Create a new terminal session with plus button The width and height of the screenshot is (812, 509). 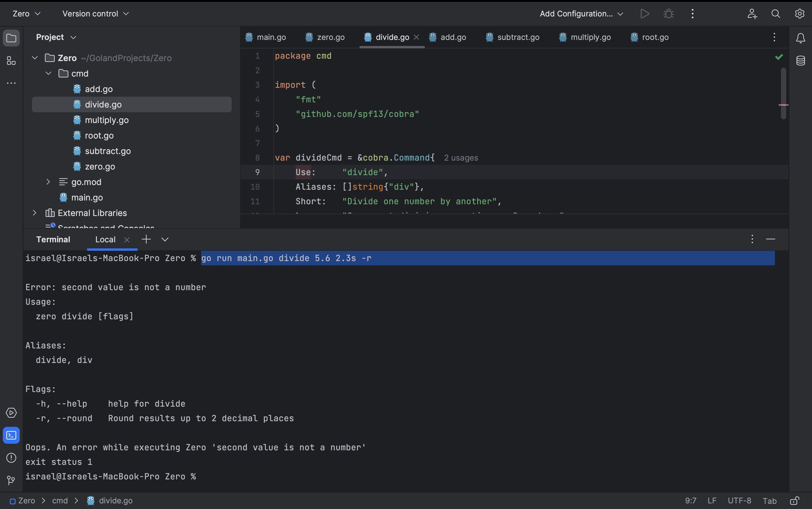click(146, 239)
